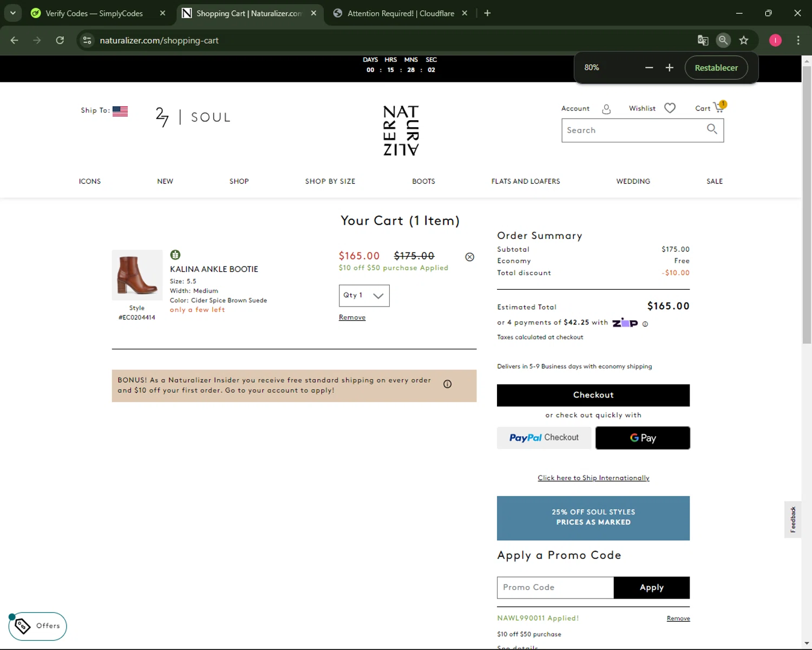Close the Shopping Cart Naturalizer tab
The width and height of the screenshot is (812, 650).
coord(313,13)
